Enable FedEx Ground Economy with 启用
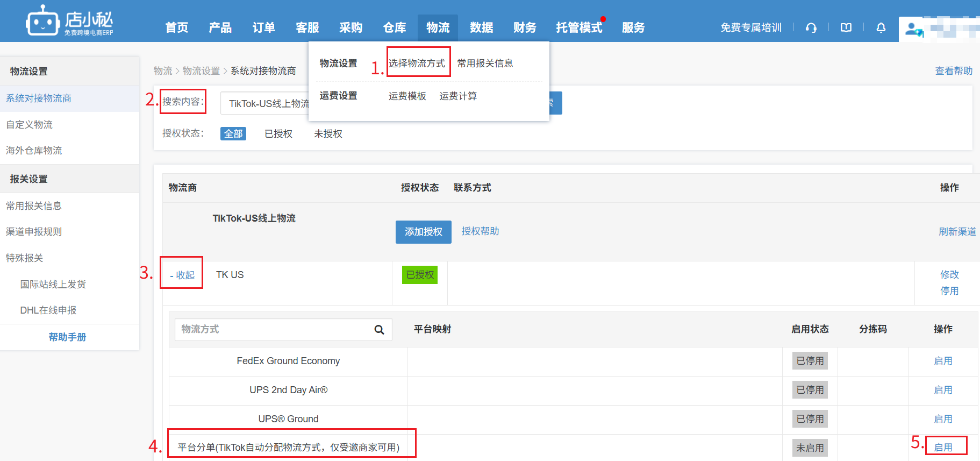 pos(943,361)
